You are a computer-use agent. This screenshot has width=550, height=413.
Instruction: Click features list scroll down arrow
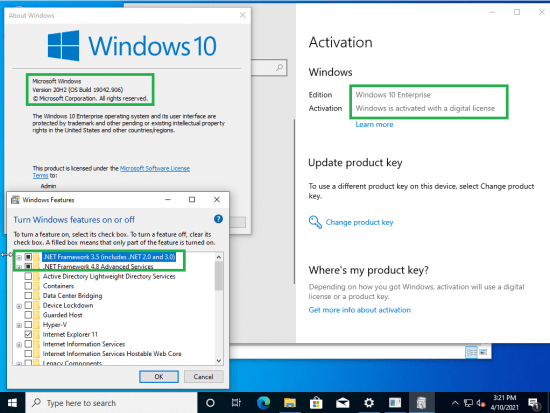click(x=219, y=361)
